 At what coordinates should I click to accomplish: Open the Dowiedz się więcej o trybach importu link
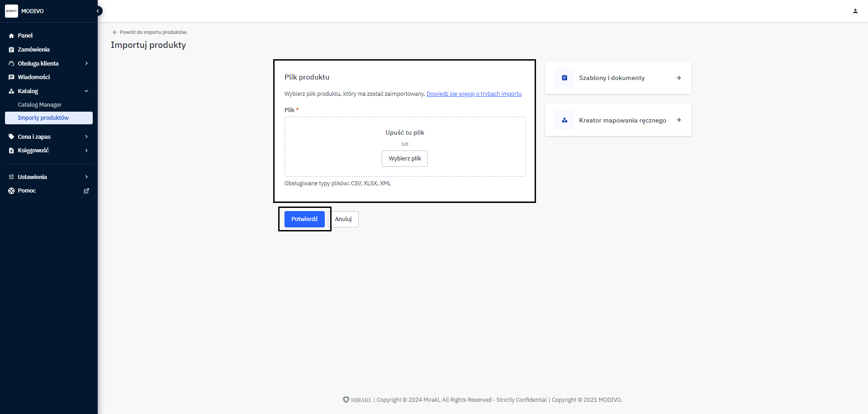(474, 94)
